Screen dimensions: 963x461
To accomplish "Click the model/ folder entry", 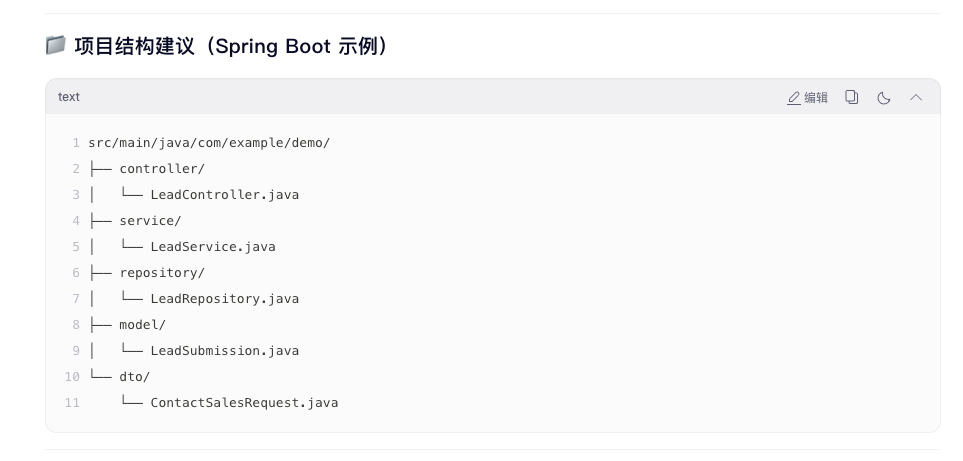I will pyautogui.click(x=143, y=325).
